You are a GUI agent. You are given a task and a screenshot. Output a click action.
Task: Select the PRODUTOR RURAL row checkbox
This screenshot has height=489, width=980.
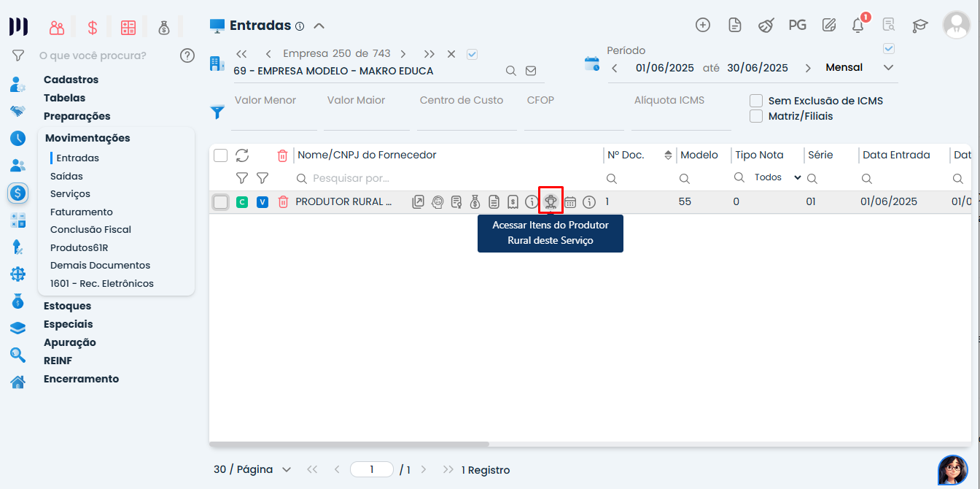(x=221, y=202)
